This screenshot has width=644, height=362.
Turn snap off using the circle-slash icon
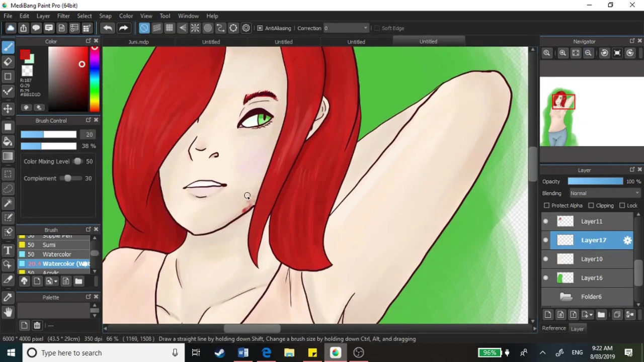click(x=144, y=28)
